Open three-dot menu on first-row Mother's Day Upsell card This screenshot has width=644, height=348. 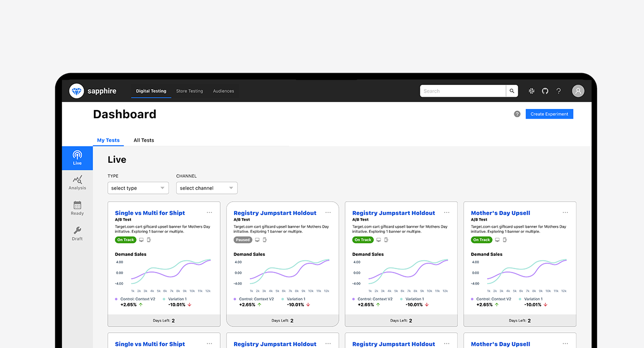tap(565, 212)
